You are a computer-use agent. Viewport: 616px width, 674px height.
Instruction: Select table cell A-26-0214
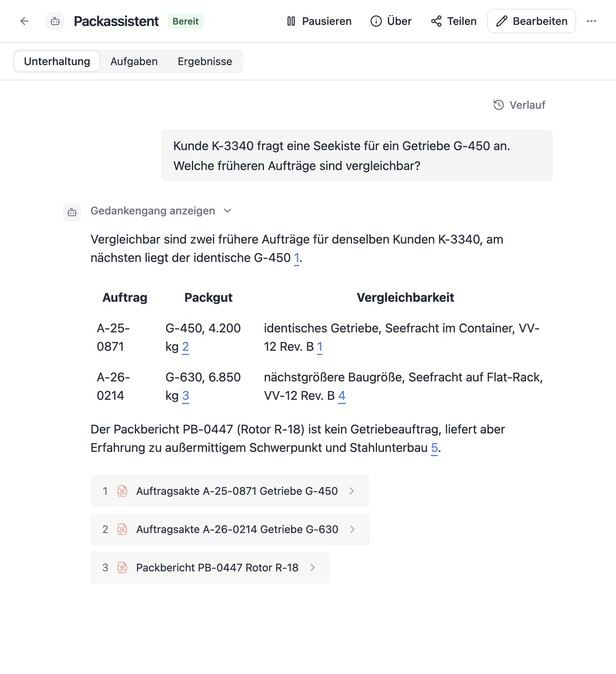click(x=113, y=386)
